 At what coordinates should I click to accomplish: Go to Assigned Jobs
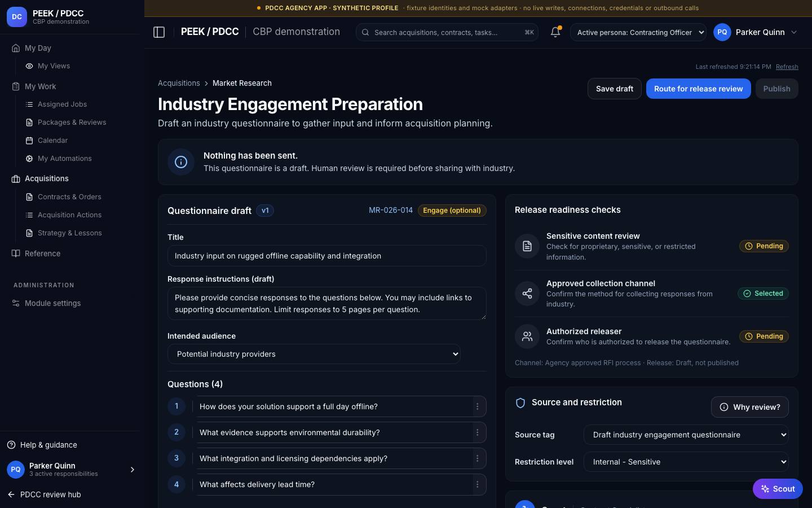point(62,104)
